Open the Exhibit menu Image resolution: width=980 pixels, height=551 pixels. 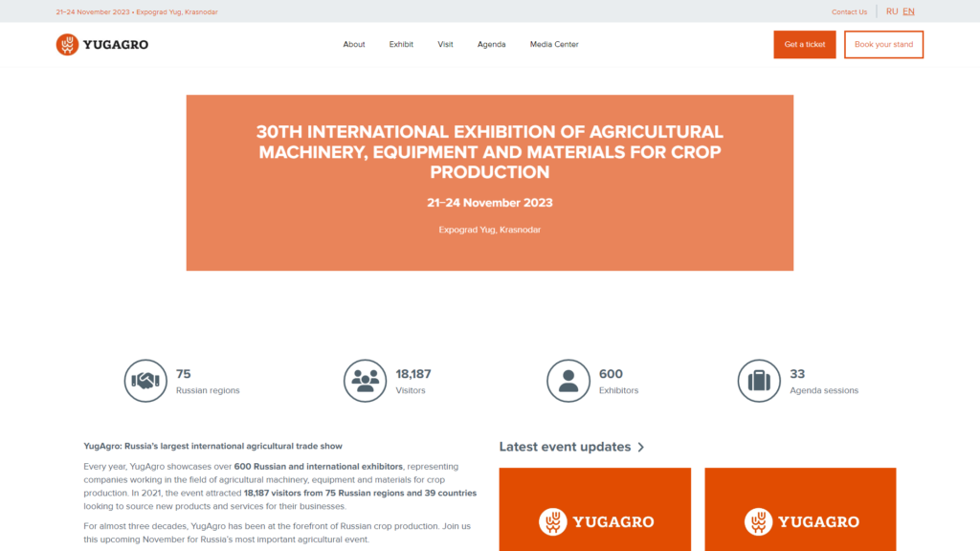click(x=401, y=44)
